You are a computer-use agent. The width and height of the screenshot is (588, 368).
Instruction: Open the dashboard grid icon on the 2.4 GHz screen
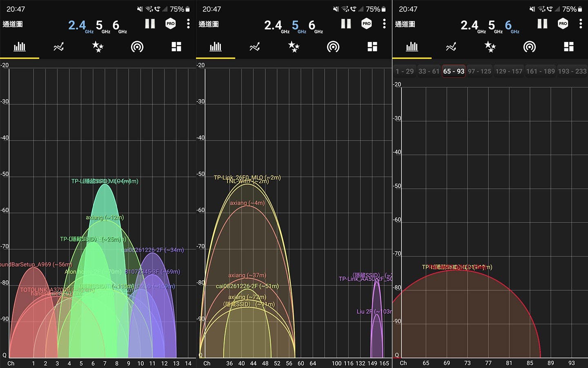(x=176, y=47)
